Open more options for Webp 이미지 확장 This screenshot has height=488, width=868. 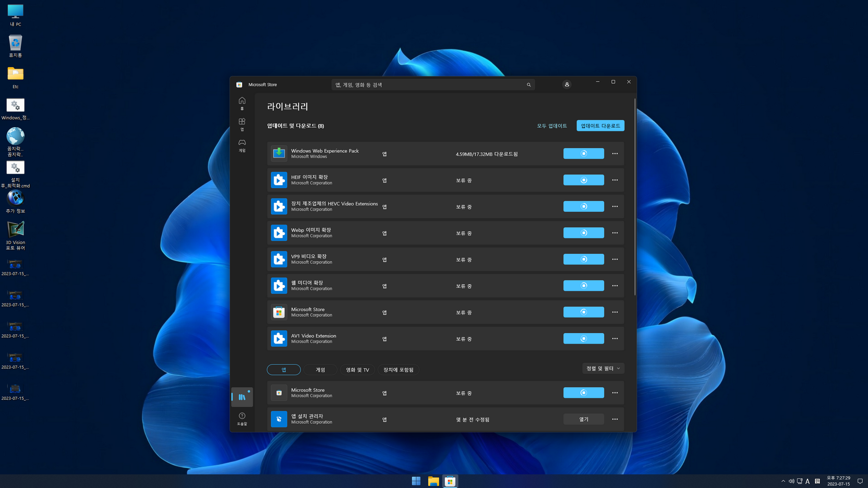click(615, 233)
